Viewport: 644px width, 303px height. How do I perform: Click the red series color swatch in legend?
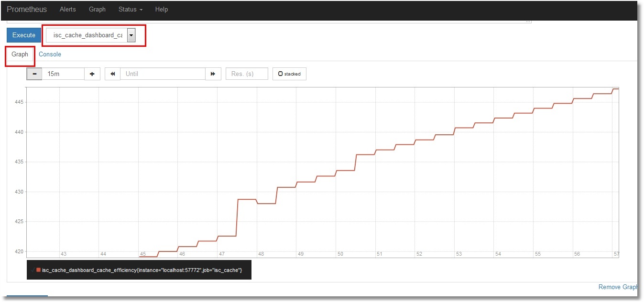38,271
